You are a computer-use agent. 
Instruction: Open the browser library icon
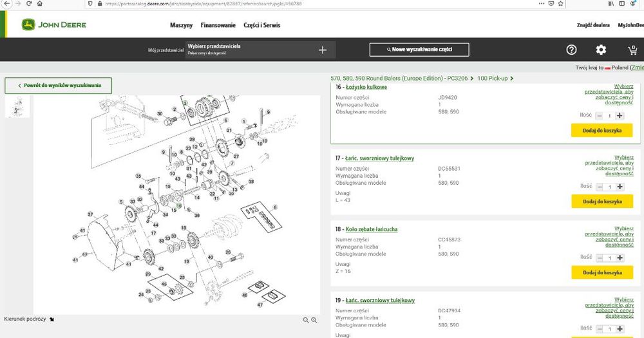click(611, 3)
